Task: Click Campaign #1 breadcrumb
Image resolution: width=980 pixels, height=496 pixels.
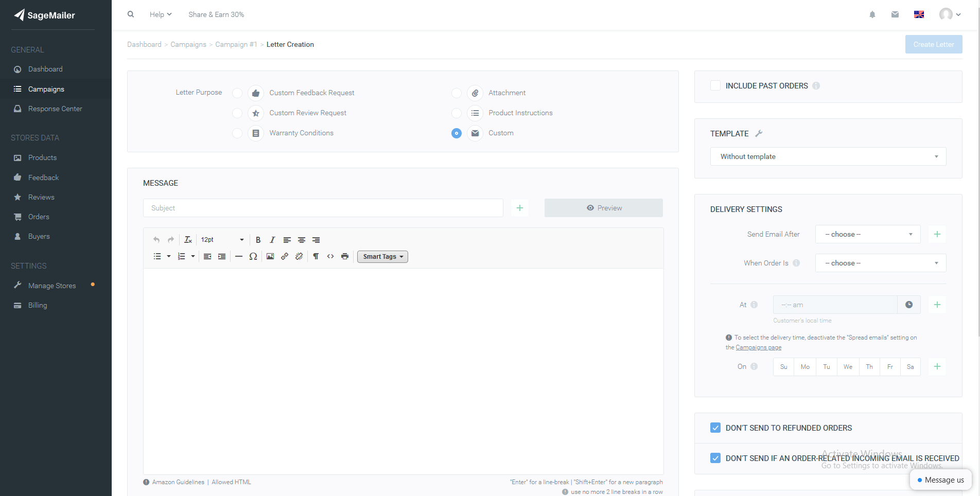Action: (x=236, y=44)
